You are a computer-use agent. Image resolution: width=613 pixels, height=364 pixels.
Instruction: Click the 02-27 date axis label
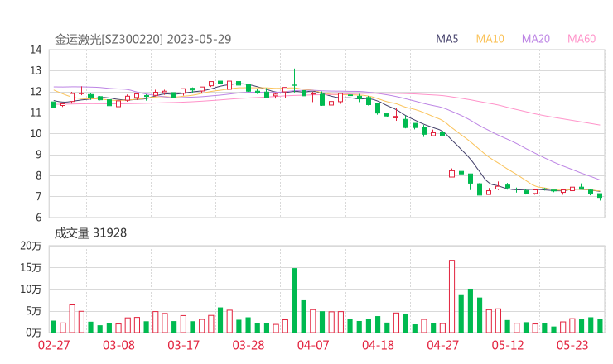[x=54, y=345]
